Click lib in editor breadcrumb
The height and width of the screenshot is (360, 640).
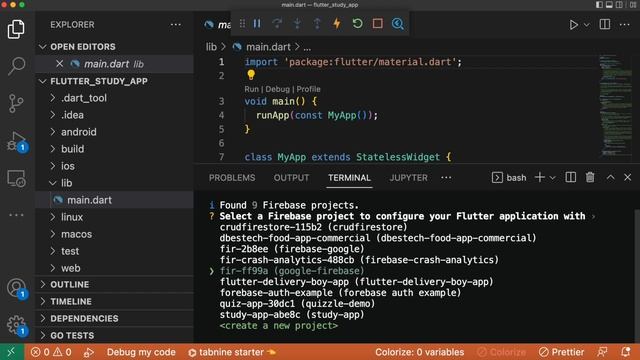[x=211, y=47]
